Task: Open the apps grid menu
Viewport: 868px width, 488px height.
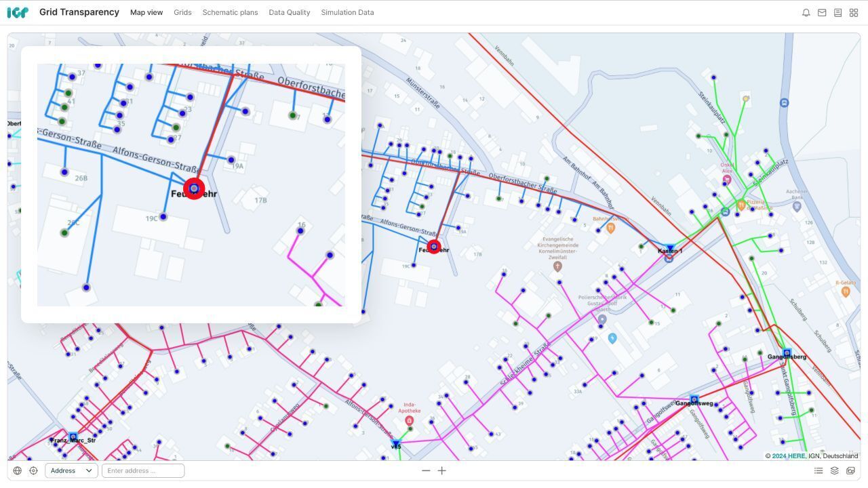Action: [x=854, y=13]
